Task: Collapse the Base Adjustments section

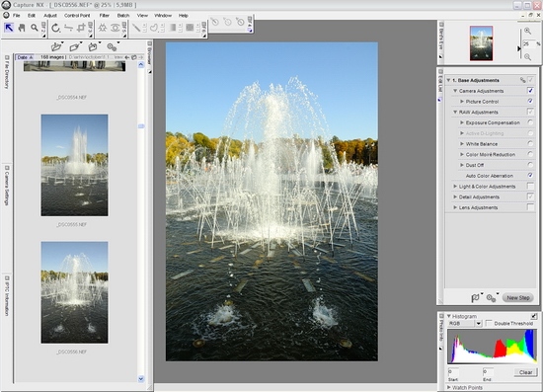Action: 449,80
